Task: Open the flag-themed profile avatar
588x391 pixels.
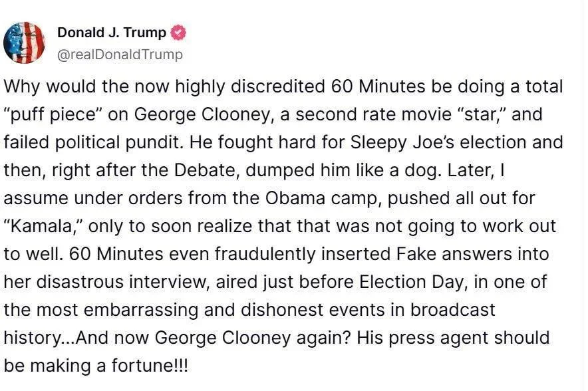Action: 24,43
